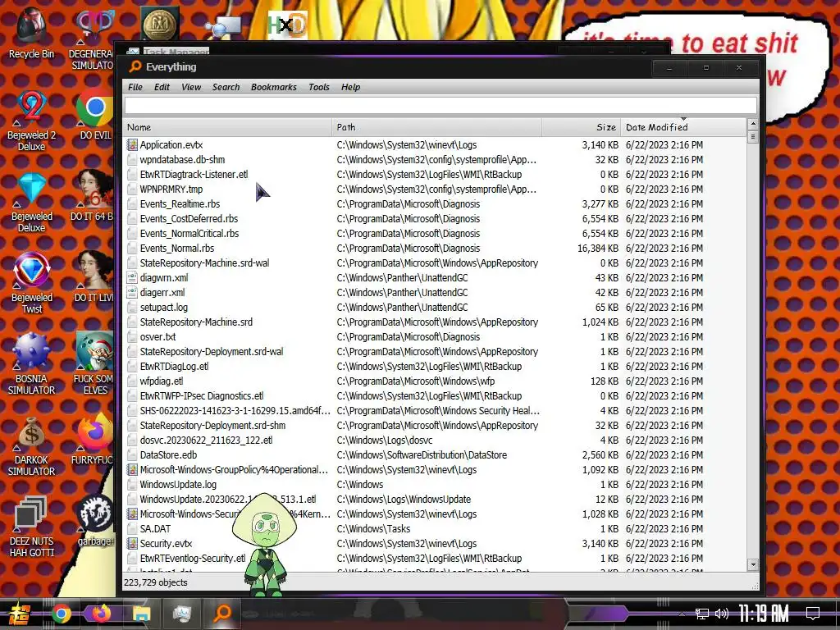Select diagerr.xml file row
The width and height of the screenshot is (840, 630).
tap(434, 293)
